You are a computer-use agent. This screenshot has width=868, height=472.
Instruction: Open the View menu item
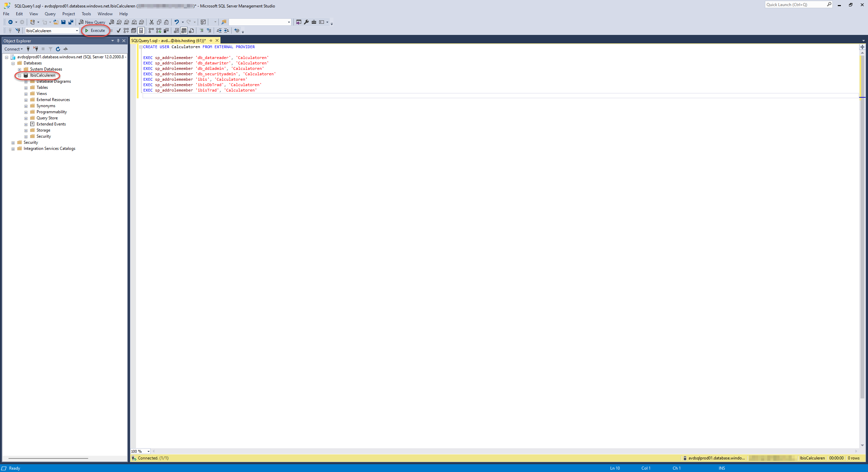(x=33, y=13)
